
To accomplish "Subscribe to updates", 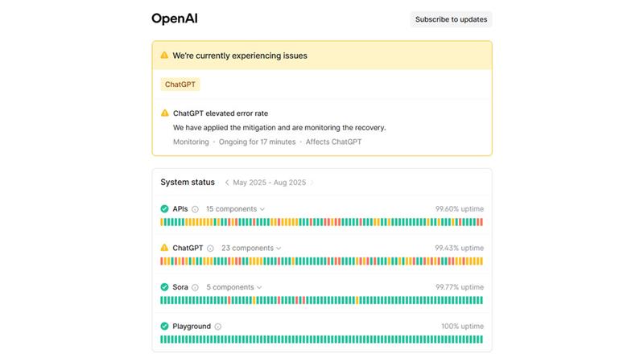I will point(451,19).
